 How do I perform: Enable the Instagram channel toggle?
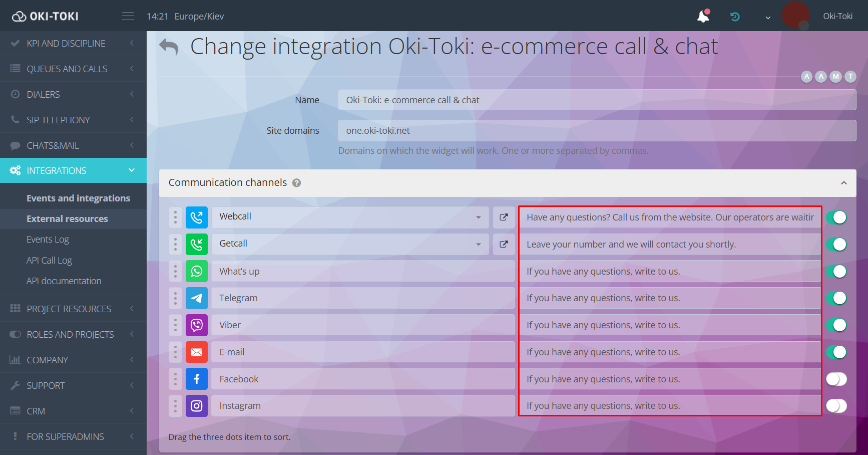point(836,406)
